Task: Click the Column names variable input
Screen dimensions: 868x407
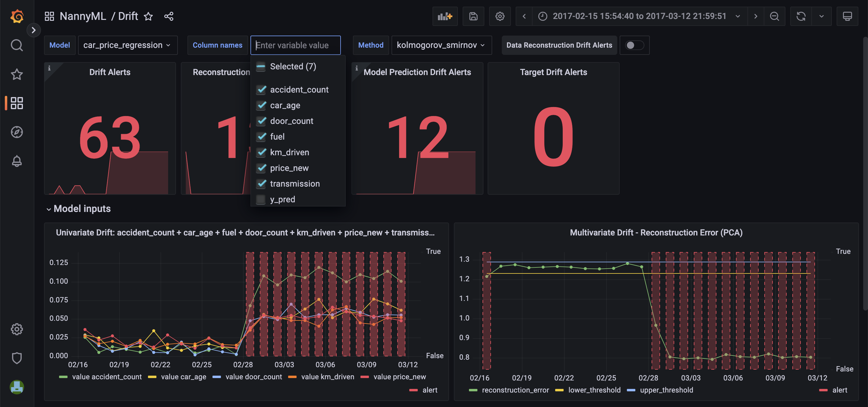Action: (x=295, y=45)
